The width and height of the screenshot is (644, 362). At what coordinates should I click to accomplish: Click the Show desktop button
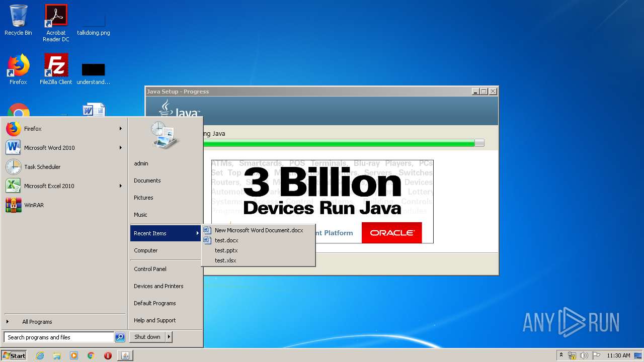[639, 355]
